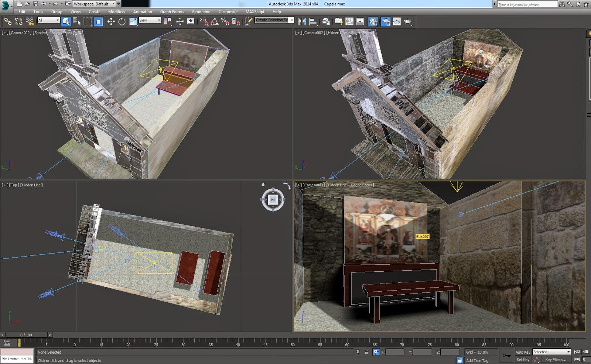Screen dimensions: 591x364
Task: Click the keyword search input field
Action: [x=526, y=4]
